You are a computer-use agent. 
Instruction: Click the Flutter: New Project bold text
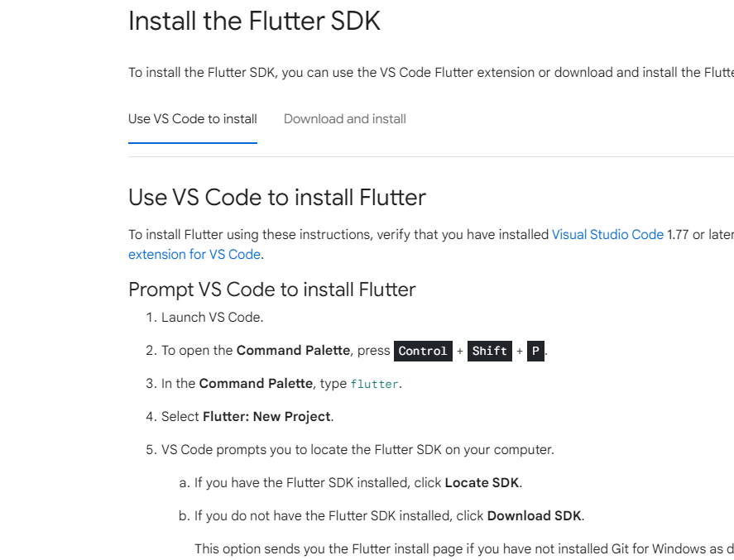pyautogui.click(x=266, y=416)
